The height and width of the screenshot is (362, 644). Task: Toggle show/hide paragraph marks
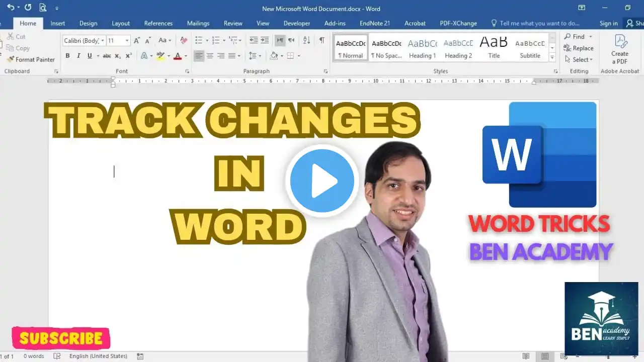click(x=322, y=41)
